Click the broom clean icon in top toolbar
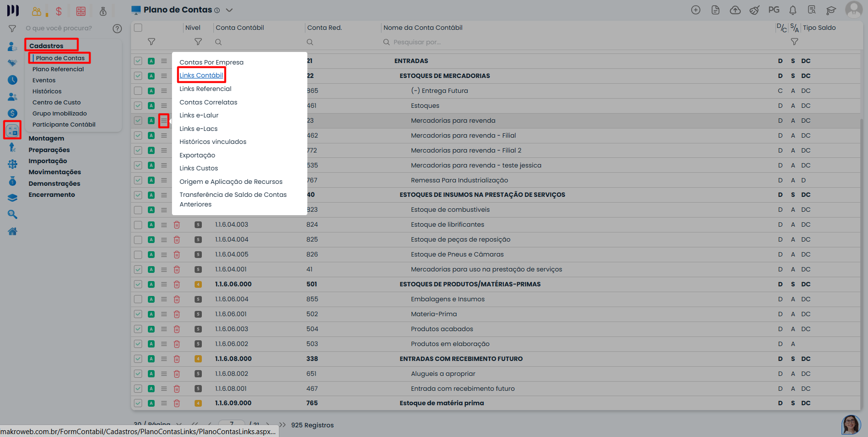Screen dimensions: 868x437 coord(754,10)
